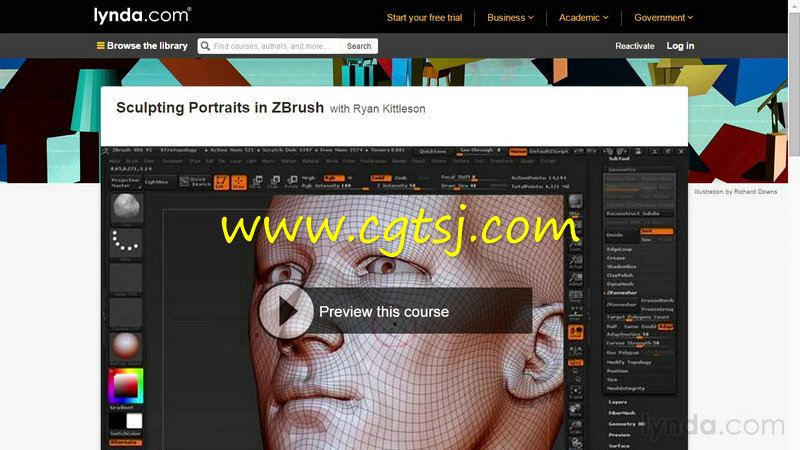Expand the DynaMesh section
This screenshot has width=800, height=450.
(620, 284)
